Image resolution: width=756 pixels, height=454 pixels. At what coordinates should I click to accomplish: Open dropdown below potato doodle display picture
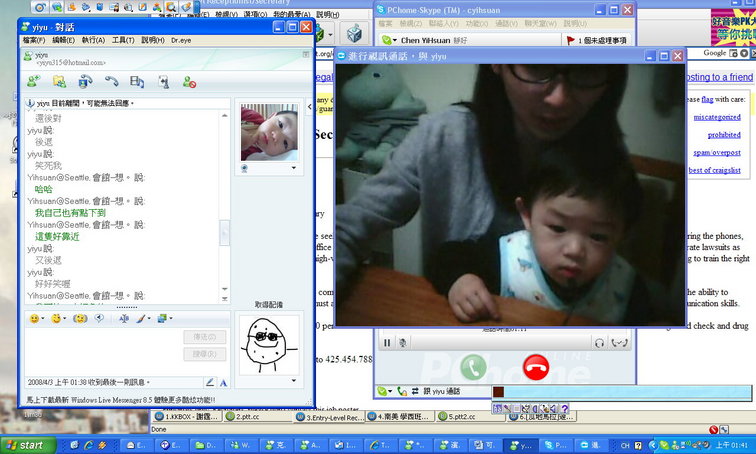coord(294,381)
